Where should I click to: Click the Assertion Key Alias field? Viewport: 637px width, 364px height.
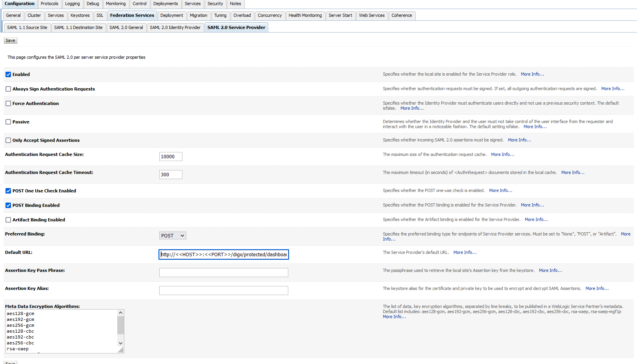224,291
